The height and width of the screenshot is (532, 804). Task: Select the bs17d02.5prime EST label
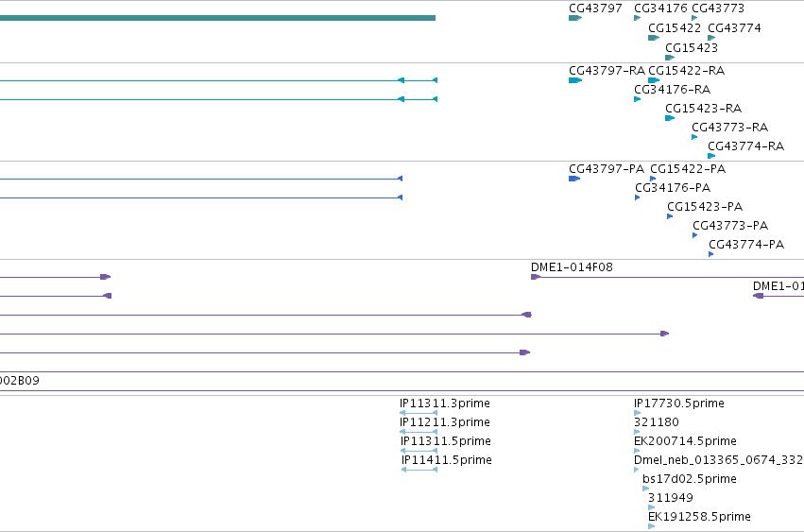click(689, 479)
